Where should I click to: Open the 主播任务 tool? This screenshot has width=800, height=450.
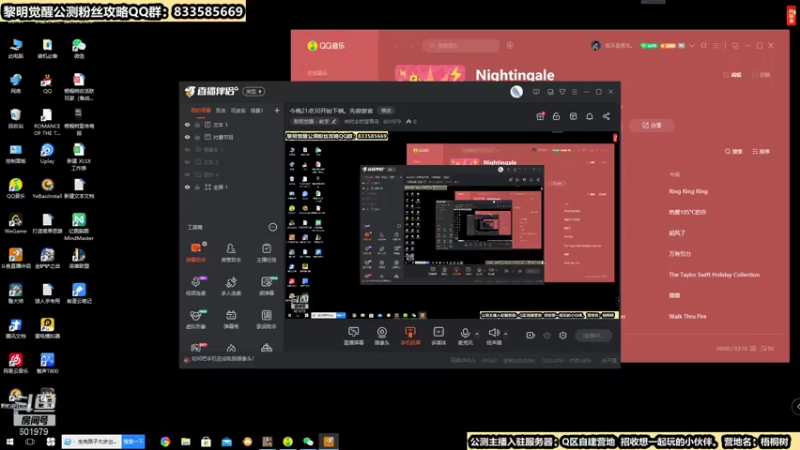[266, 253]
